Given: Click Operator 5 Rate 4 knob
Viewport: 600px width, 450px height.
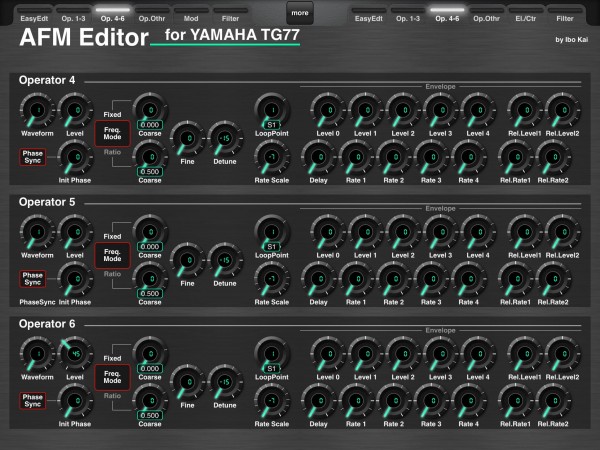Looking at the screenshot, I should pyautogui.click(x=469, y=279).
